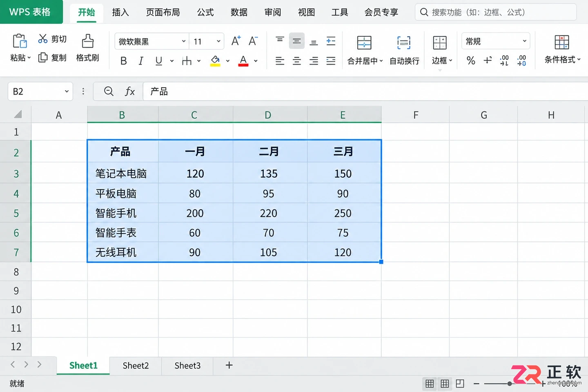Click the zoom slider handle

[510, 384]
